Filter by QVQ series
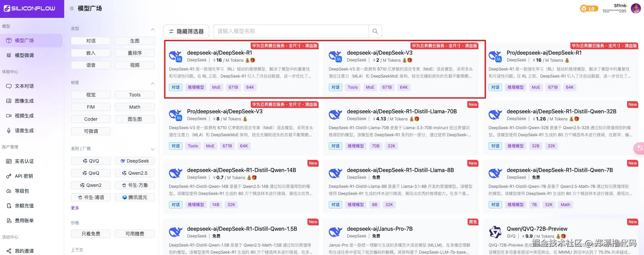Viewport: 644px width, 255px height. (91, 161)
